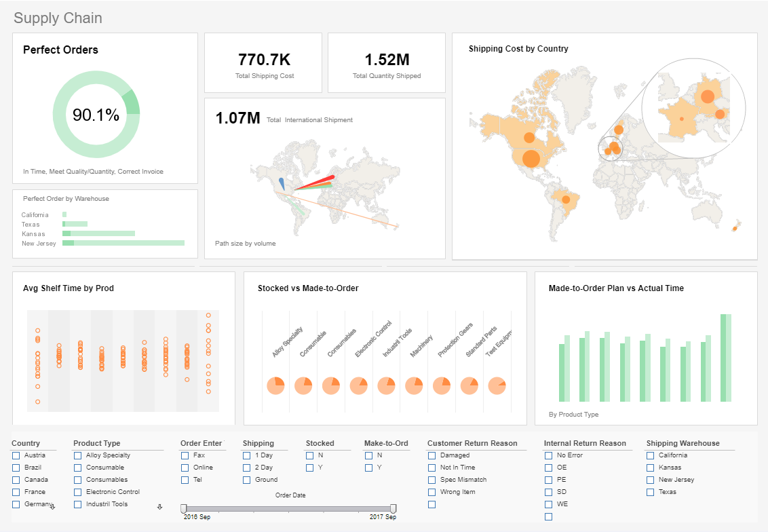This screenshot has width=768, height=532.
Task: Click the New Jersey warehouse bar
Action: pyautogui.click(x=123, y=243)
